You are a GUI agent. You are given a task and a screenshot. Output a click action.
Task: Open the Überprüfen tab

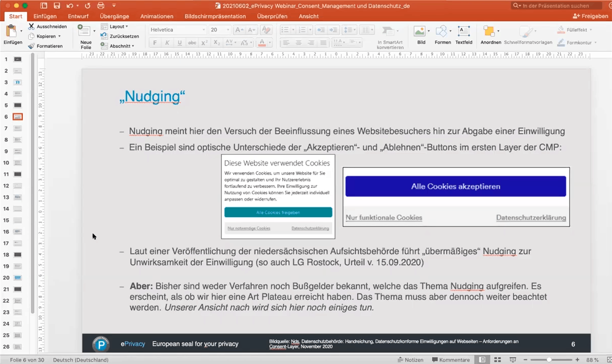(x=273, y=16)
